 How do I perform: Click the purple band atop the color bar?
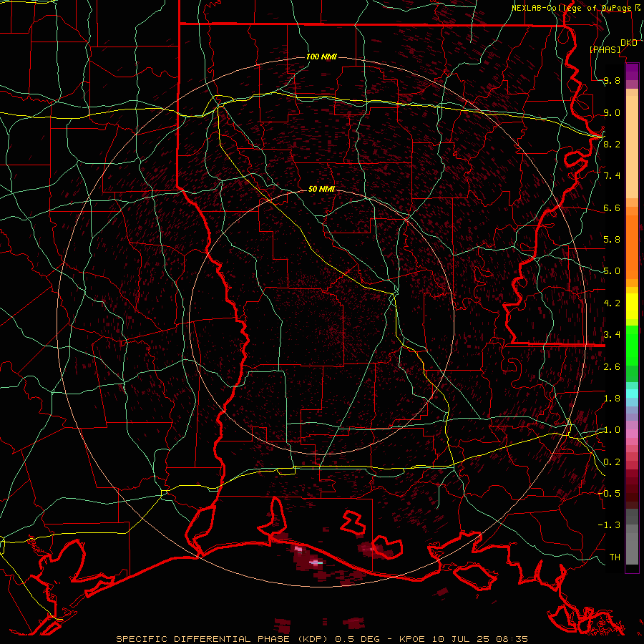click(632, 72)
